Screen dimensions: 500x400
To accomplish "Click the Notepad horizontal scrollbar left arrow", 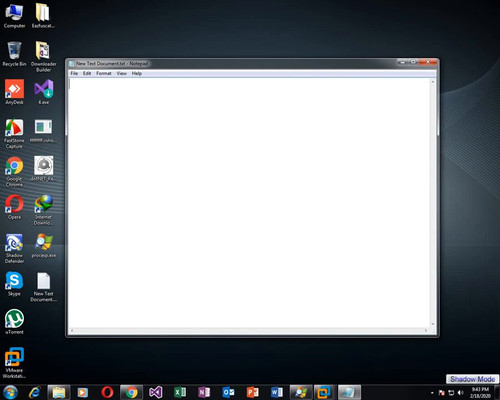I will click(72, 331).
